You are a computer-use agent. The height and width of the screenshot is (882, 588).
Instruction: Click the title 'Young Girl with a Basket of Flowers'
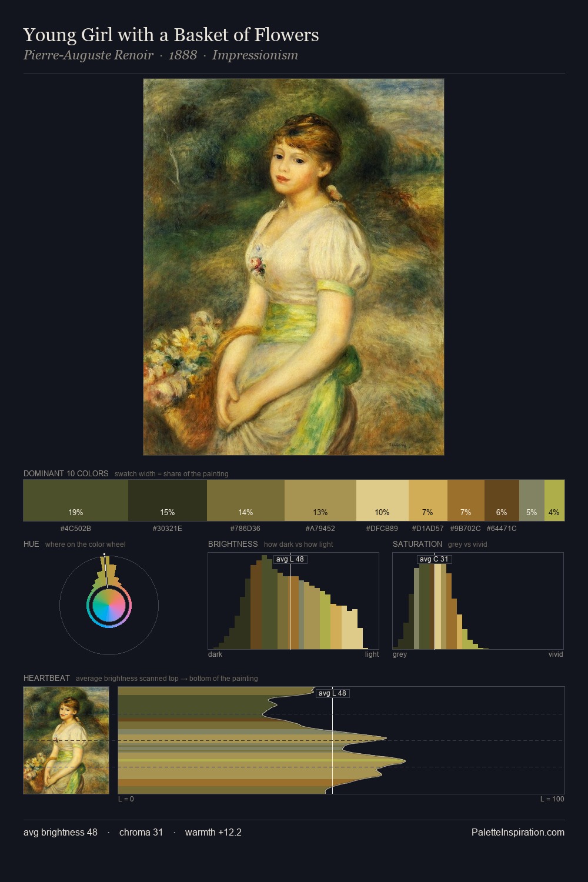coord(171,35)
